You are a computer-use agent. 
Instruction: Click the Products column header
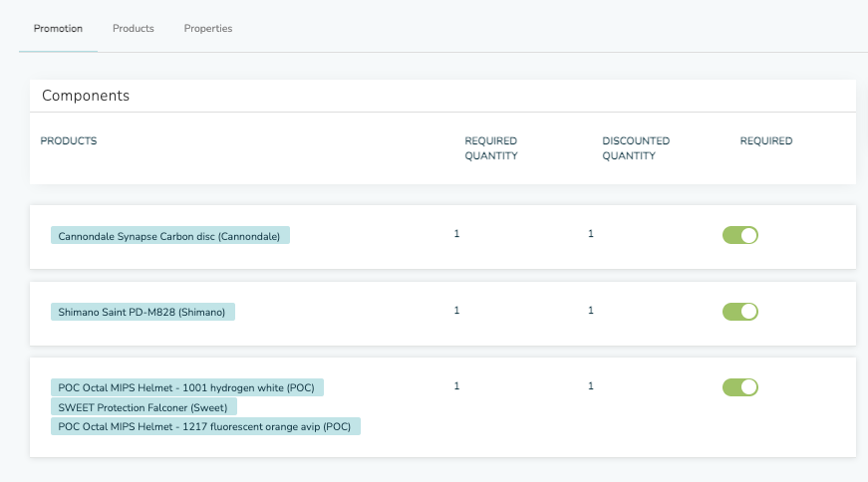pos(69,141)
